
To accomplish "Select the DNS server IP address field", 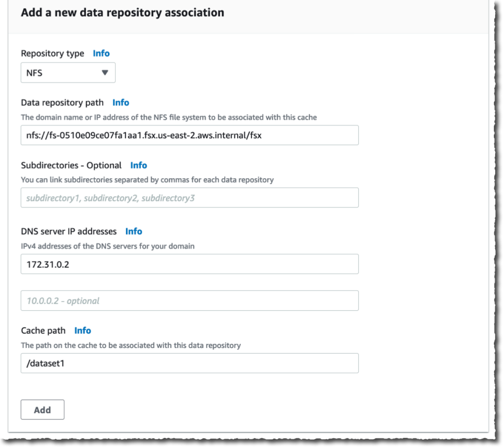I will tap(189, 264).
